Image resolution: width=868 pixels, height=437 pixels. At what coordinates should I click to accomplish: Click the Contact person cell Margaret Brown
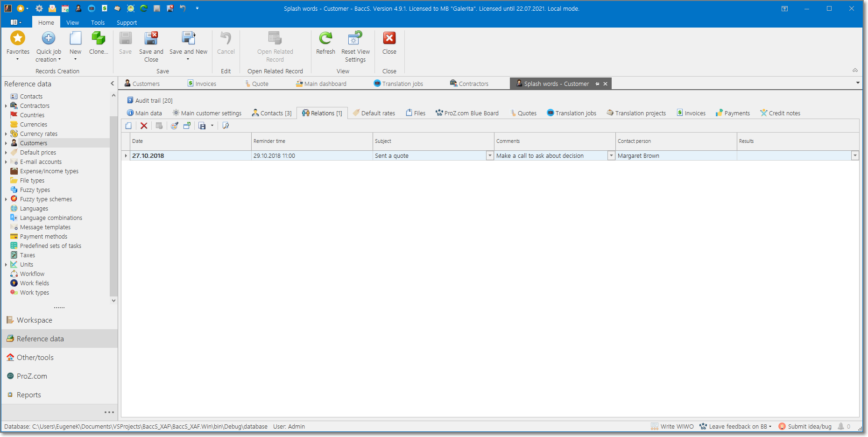coord(676,156)
